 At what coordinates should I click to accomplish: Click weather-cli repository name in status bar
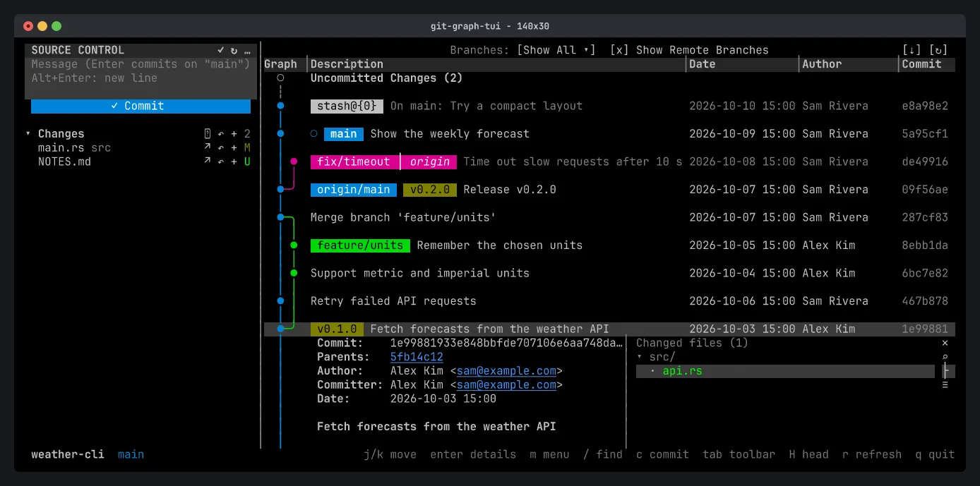pyautogui.click(x=68, y=454)
